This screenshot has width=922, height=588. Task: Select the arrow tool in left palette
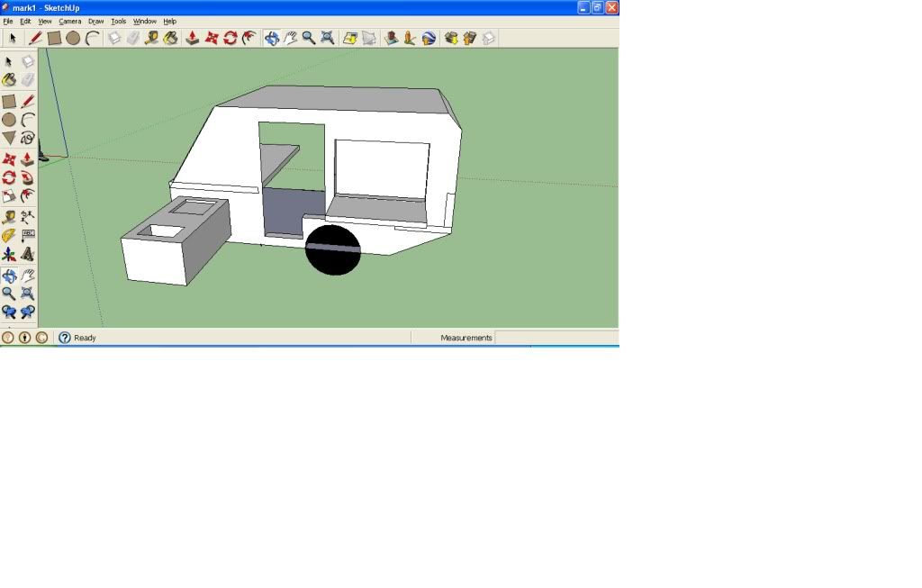(x=9, y=62)
